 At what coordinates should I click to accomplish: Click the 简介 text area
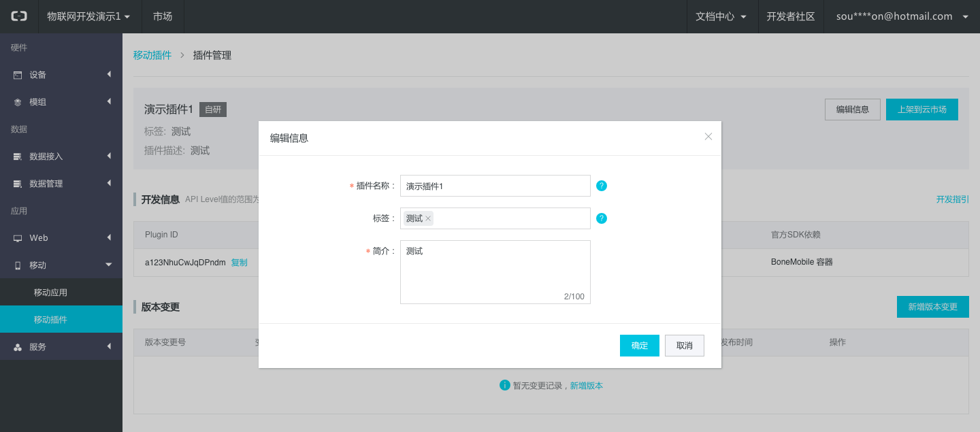495,272
